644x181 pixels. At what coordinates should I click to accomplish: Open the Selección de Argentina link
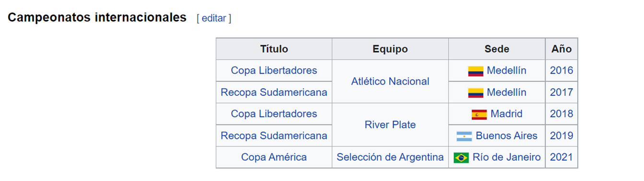[x=390, y=157]
